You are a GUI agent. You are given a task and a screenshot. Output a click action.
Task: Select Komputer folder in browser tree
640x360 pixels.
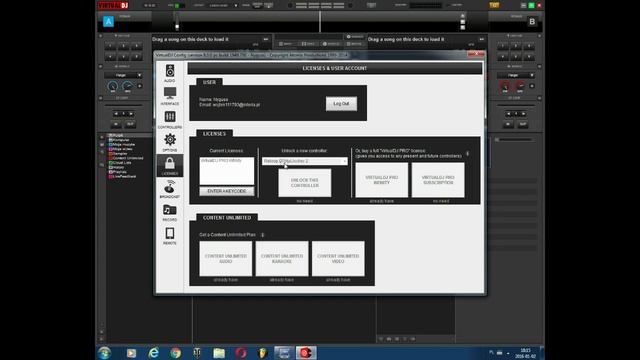(x=118, y=140)
